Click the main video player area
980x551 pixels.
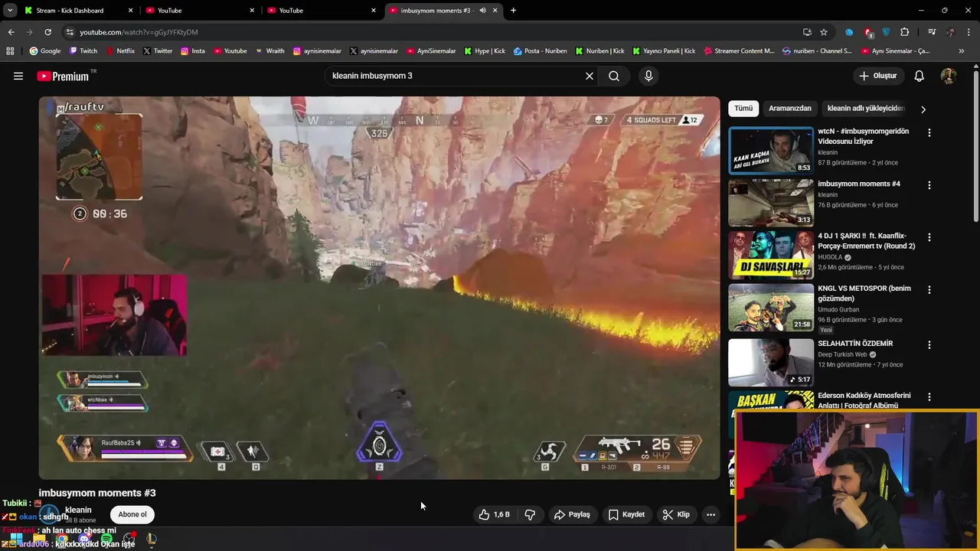(380, 288)
